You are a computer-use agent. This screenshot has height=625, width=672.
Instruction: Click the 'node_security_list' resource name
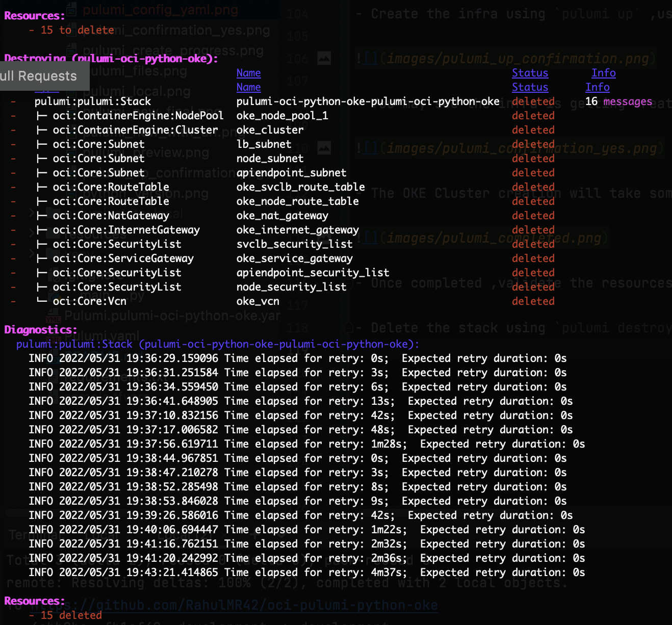click(x=292, y=287)
